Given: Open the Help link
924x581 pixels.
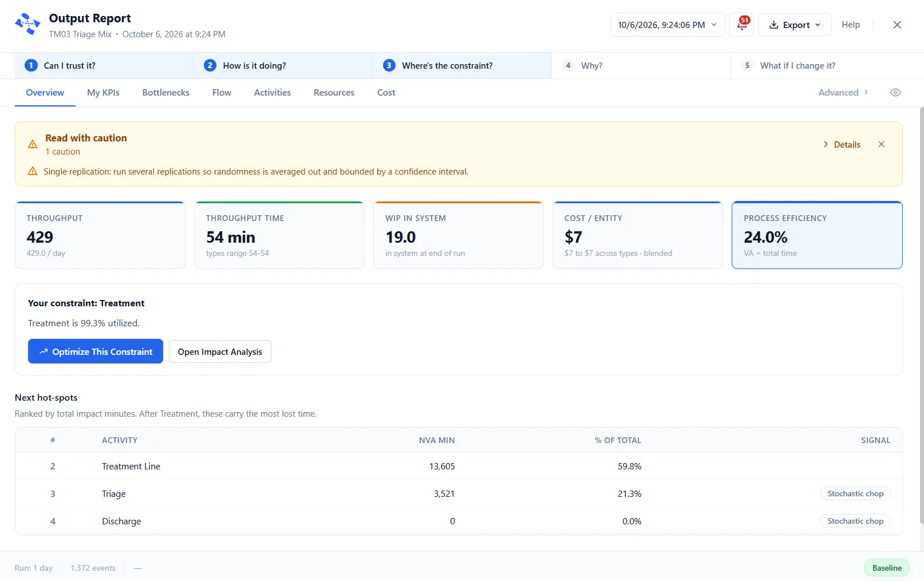Looking at the screenshot, I should pyautogui.click(x=851, y=25).
